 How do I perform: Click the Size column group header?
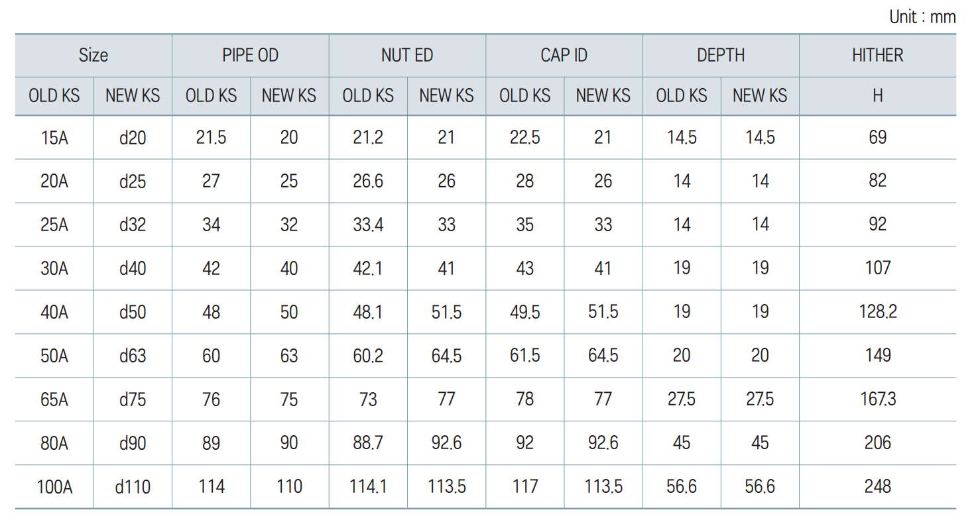point(93,56)
